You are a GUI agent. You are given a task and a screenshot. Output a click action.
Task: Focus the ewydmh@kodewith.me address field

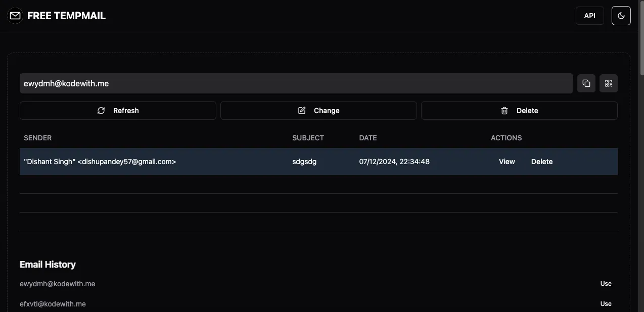pyautogui.click(x=296, y=83)
